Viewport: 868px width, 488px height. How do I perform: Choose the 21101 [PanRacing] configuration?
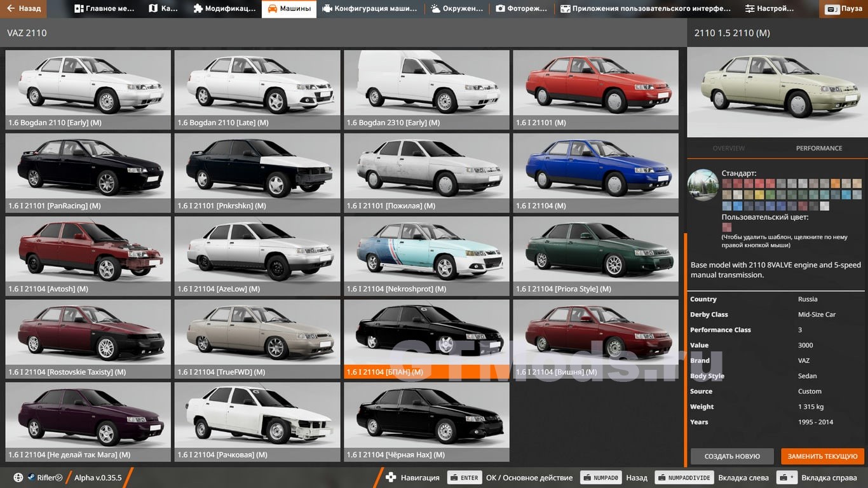tap(88, 173)
